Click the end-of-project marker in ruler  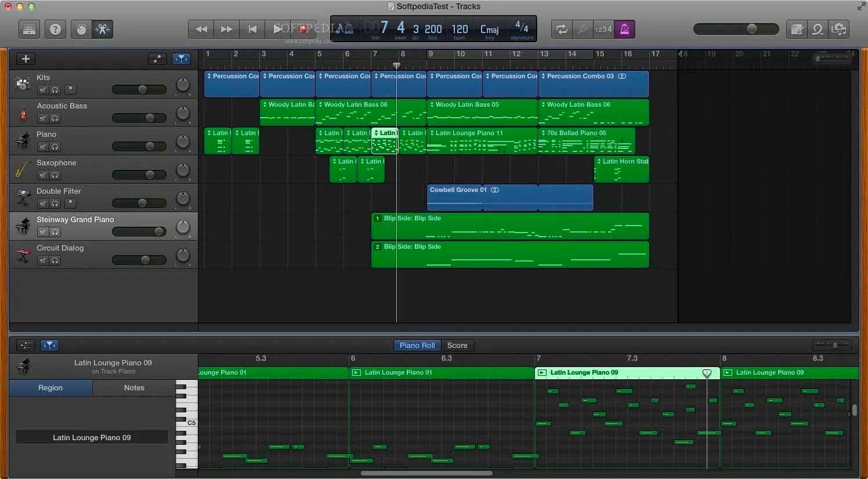(x=681, y=54)
